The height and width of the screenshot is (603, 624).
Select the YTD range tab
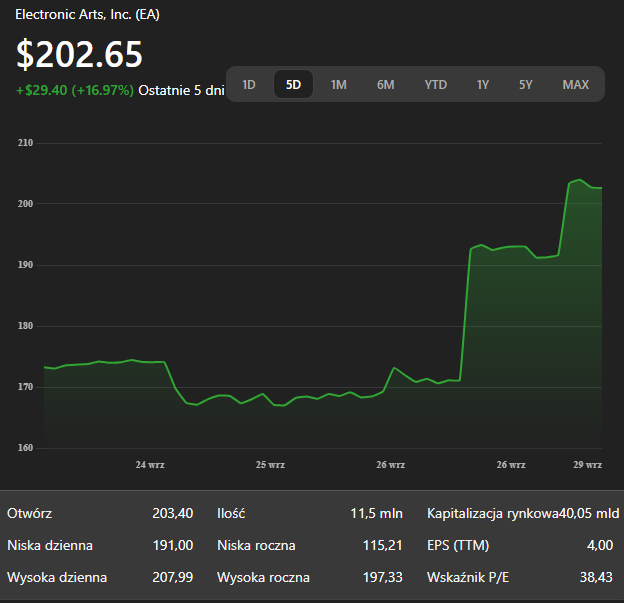(x=436, y=84)
